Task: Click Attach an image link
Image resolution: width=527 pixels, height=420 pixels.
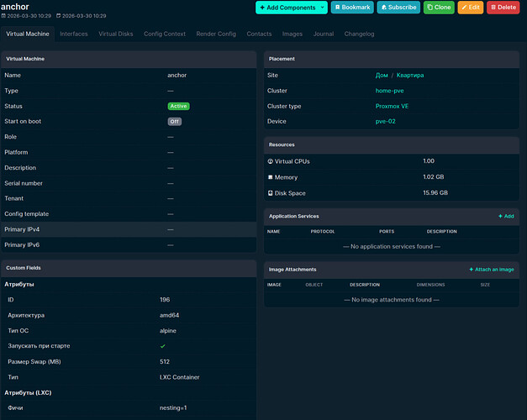Action: [492, 270]
